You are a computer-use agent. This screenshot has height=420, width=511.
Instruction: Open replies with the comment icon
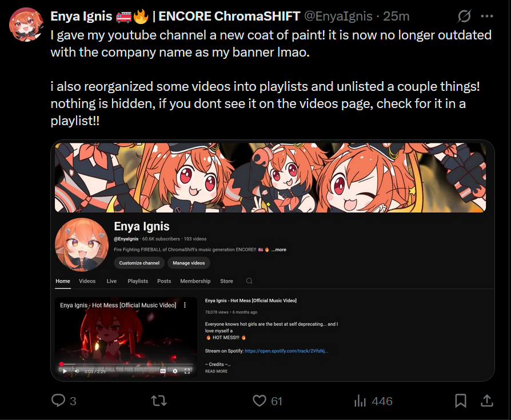click(x=58, y=401)
